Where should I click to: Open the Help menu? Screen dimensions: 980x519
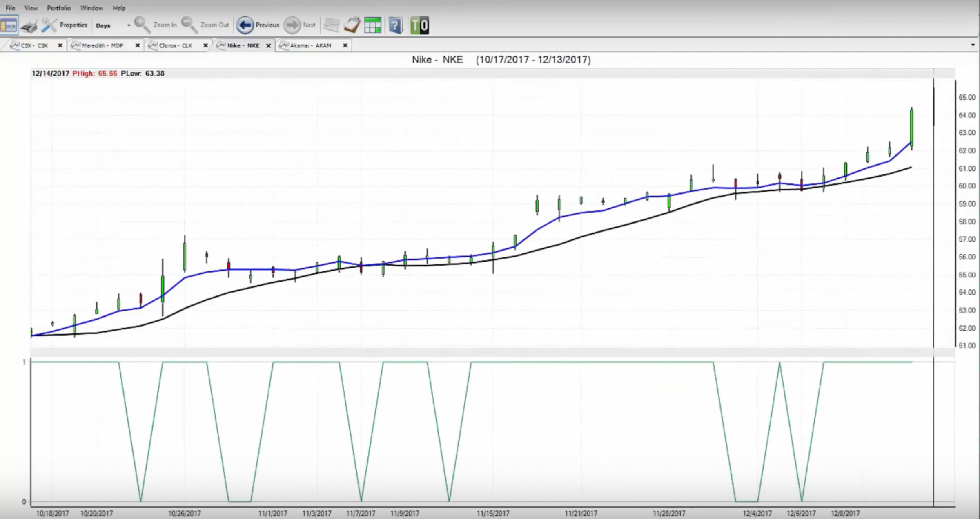coord(119,8)
